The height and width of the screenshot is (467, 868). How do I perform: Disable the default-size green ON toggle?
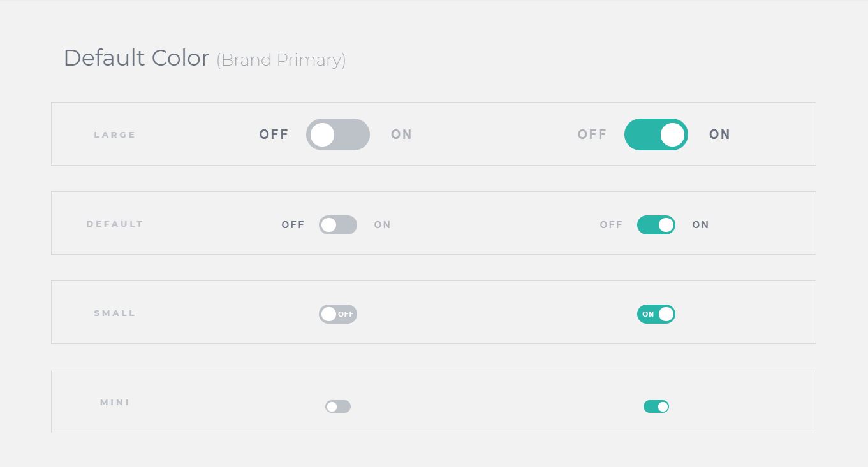(x=656, y=225)
